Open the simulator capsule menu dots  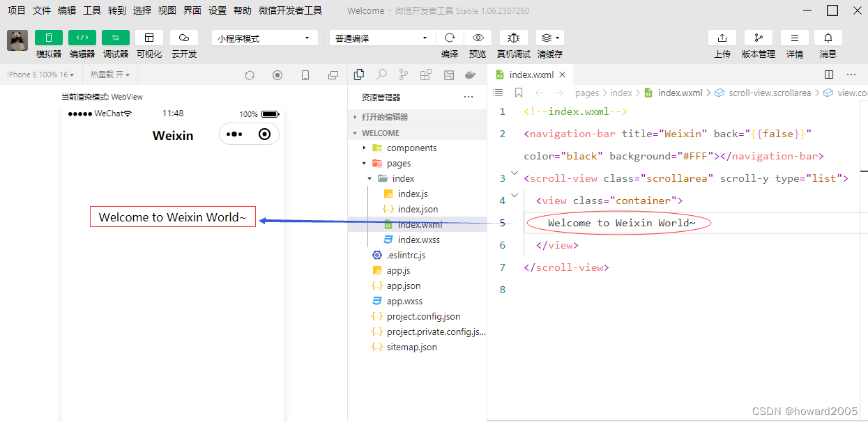pos(234,134)
